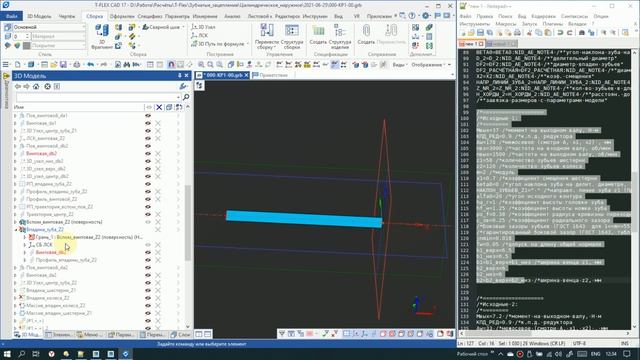Switch to the Измерение ribbon tab
This screenshot has height=360, width=640.
tap(205, 16)
